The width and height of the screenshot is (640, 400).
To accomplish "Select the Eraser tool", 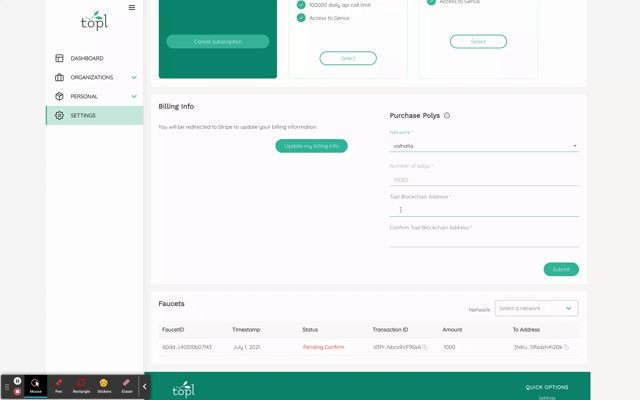I will pyautogui.click(x=127, y=386).
